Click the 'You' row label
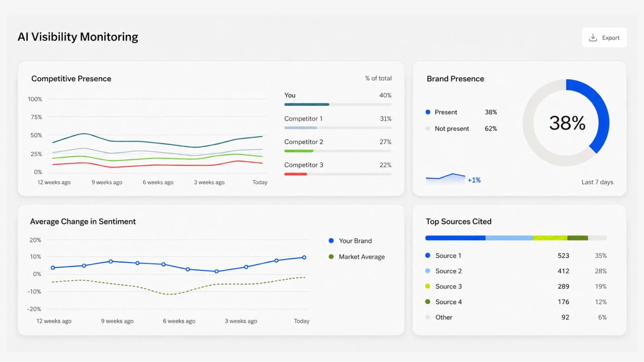 (290, 95)
